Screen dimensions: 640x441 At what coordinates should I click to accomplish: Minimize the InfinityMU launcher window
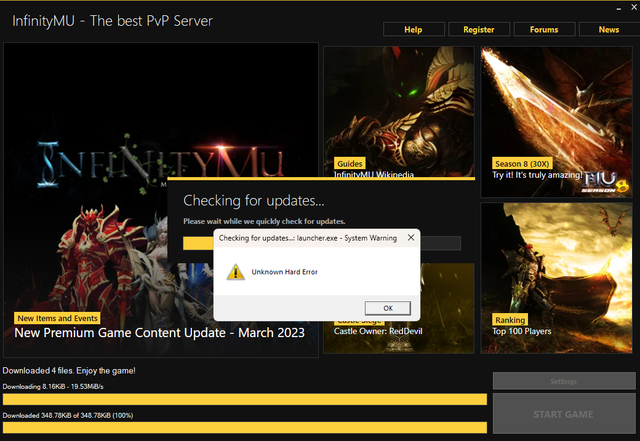[x=619, y=8]
